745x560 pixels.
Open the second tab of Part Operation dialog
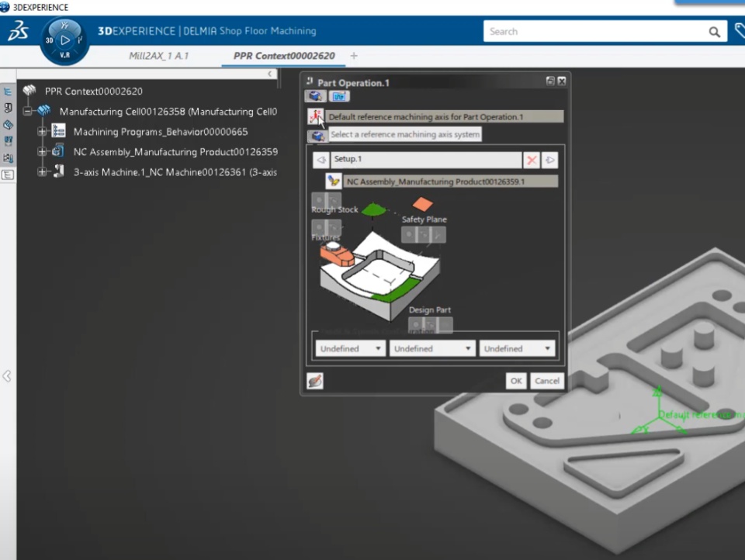tap(339, 96)
